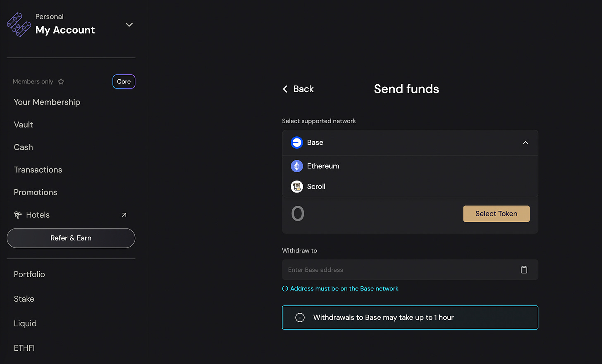Go to Vault section
Viewport: 602px width, 364px height.
click(x=24, y=125)
